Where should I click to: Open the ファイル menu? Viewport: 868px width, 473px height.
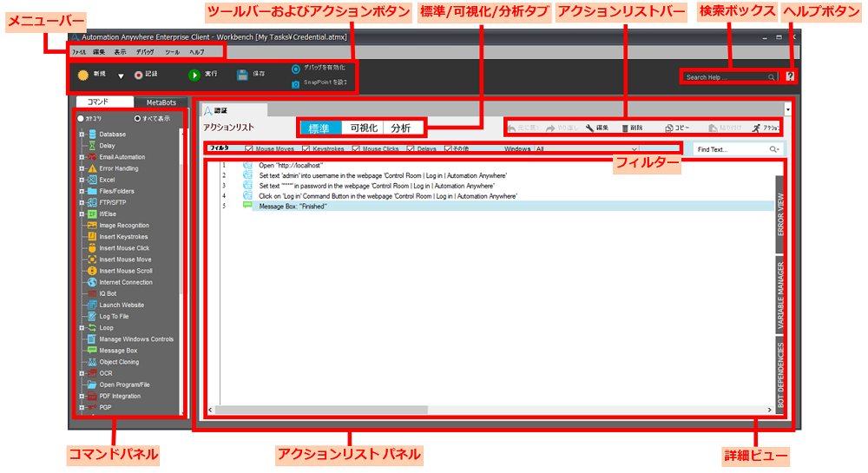[x=79, y=52]
